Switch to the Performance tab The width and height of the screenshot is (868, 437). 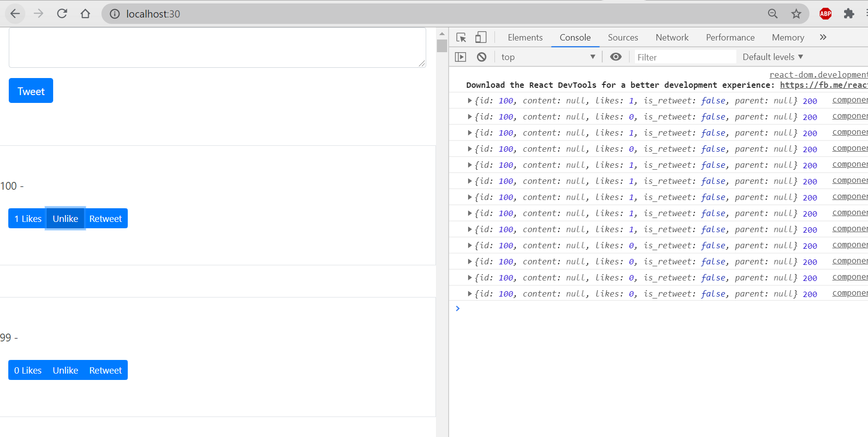tap(730, 38)
